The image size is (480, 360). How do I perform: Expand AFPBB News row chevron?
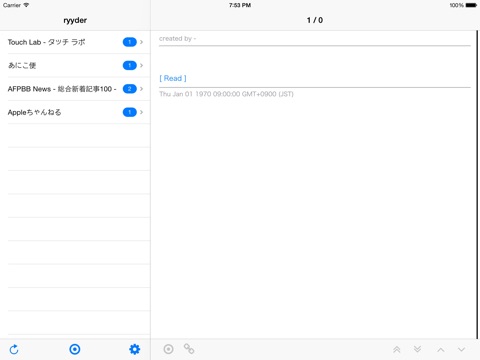(x=142, y=89)
